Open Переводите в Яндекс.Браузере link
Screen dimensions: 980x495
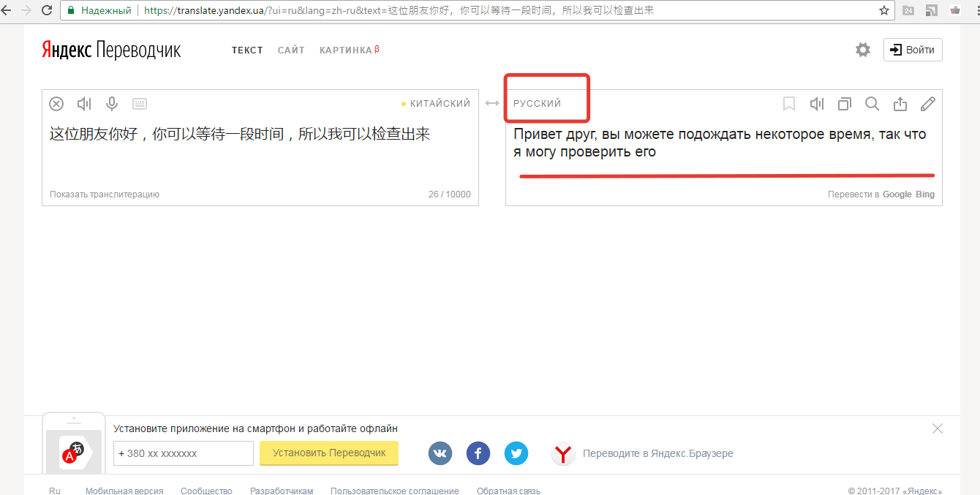pos(658,453)
